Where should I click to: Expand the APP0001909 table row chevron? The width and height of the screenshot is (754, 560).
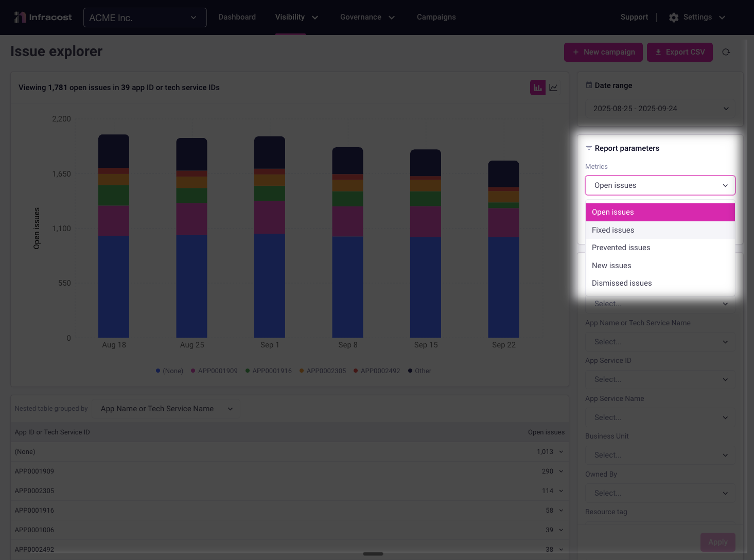561,471
